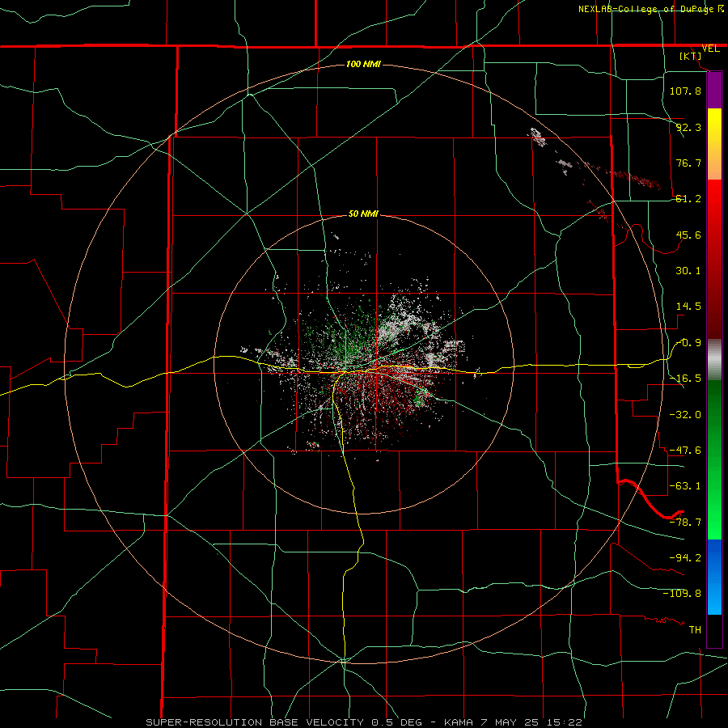Click the gray near-zero segment of color bar

pyautogui.click(x=714, y=360)
